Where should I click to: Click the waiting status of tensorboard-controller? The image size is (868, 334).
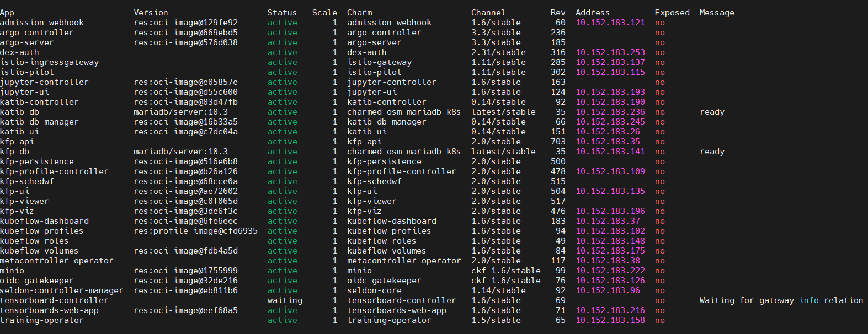[x=285, y=300]
